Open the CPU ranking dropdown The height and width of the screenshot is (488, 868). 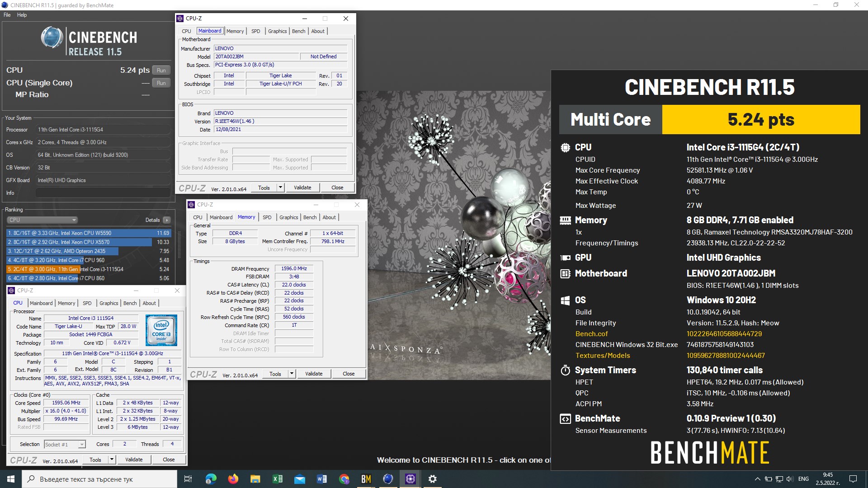[x=42, y=220]
